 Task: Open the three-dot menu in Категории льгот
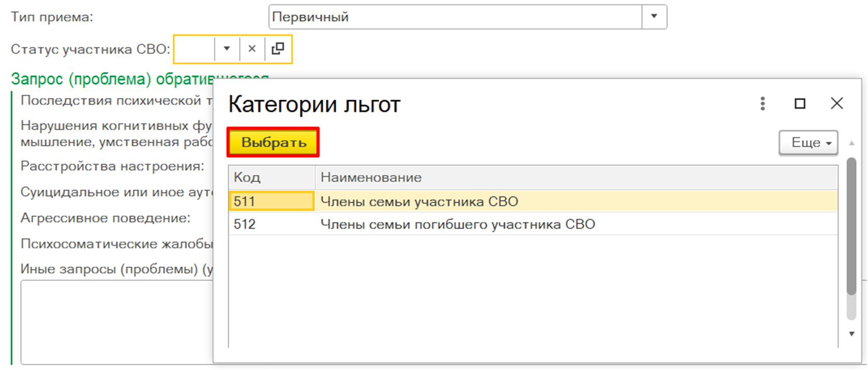point(762,103)
